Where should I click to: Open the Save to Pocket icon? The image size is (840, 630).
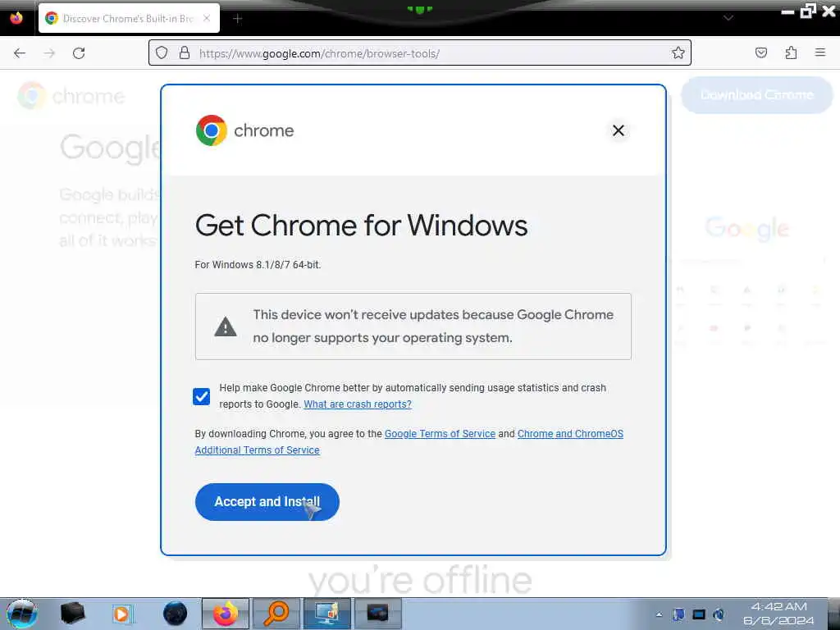click(x=760, y=52)
